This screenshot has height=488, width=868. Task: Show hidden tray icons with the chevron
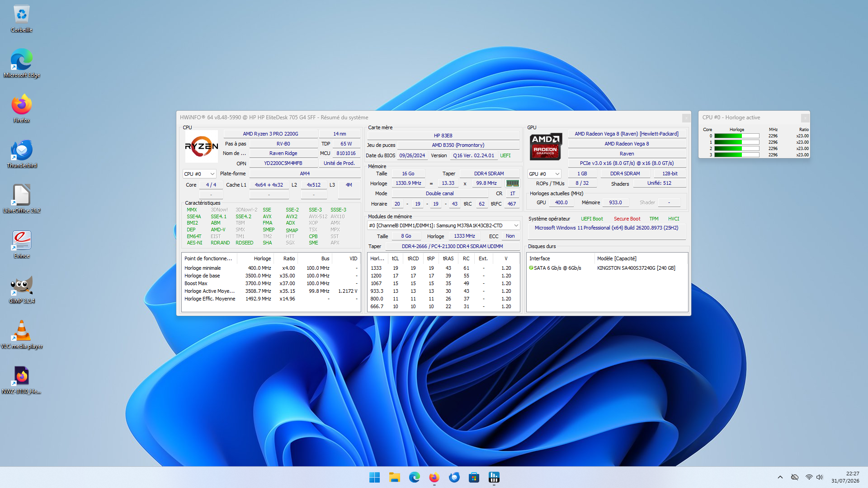pos(780,477)
